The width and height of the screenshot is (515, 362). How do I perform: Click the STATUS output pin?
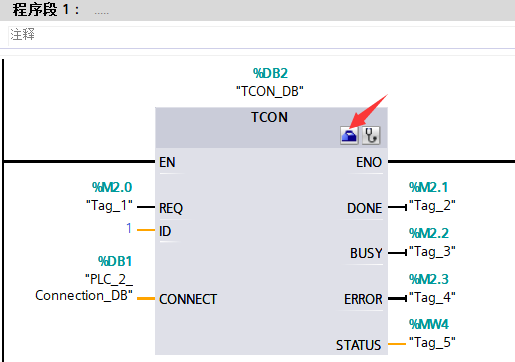point(358,345)
